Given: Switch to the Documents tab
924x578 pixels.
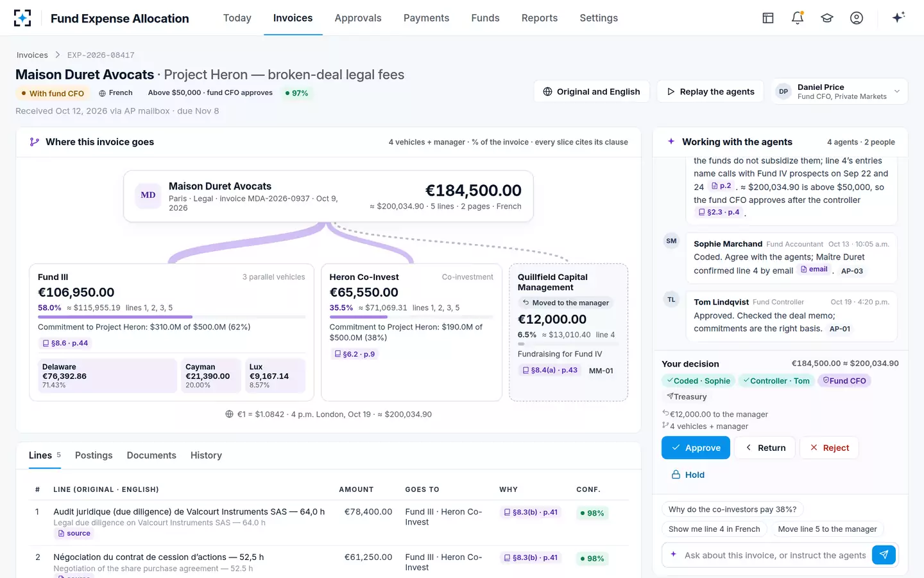Looking at the screenshot, I should click(x=151, y=455).
